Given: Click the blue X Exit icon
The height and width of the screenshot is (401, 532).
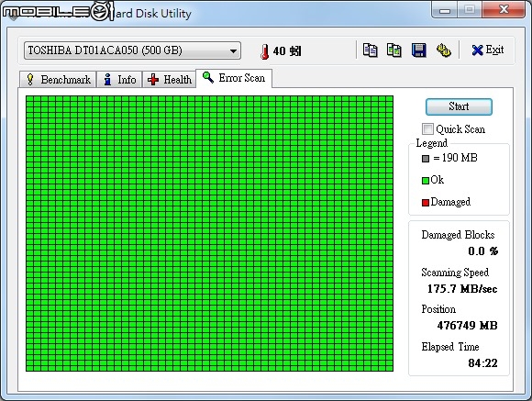Looking at the screenshot, I should 477,50.
